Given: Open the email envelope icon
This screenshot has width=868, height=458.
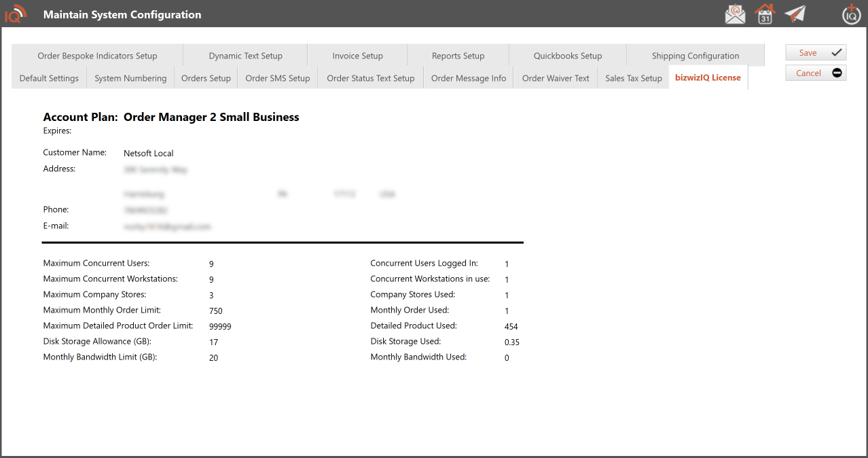Looking at the screenshot, I should click(735, 14).
